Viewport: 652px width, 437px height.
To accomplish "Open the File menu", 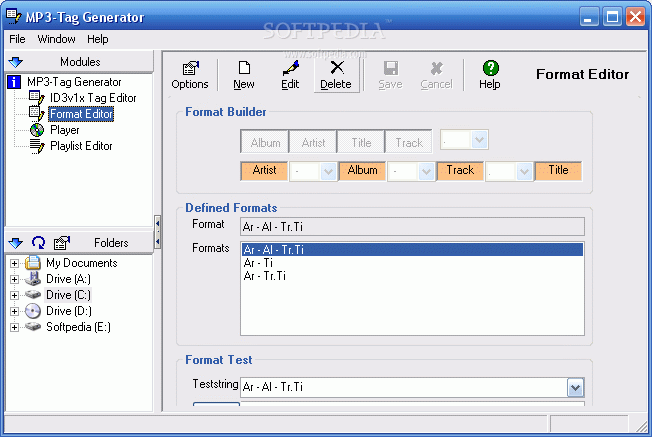I will 17,39.
